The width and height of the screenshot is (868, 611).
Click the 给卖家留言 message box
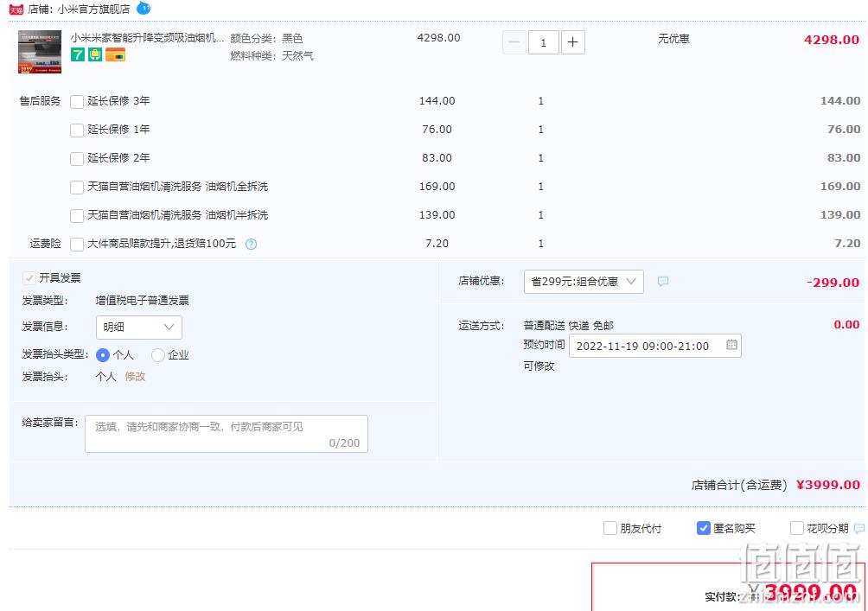click(x=227, y=434)
